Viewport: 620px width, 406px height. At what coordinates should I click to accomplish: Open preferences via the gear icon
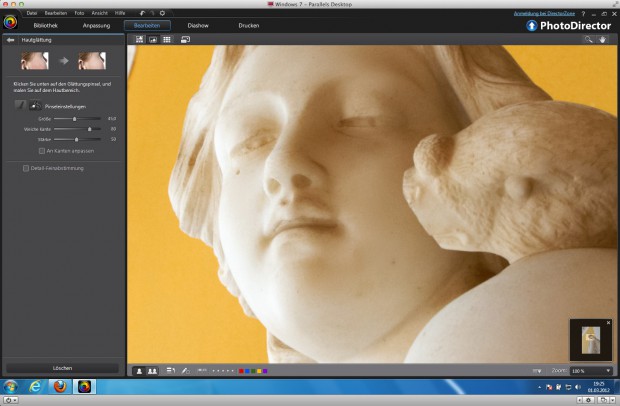(162, 13)
